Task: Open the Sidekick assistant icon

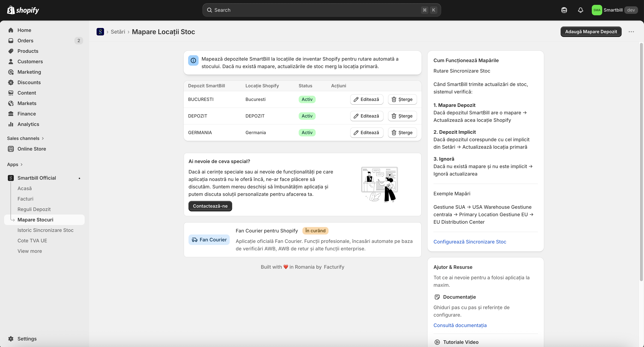Action: coord(564,10)
